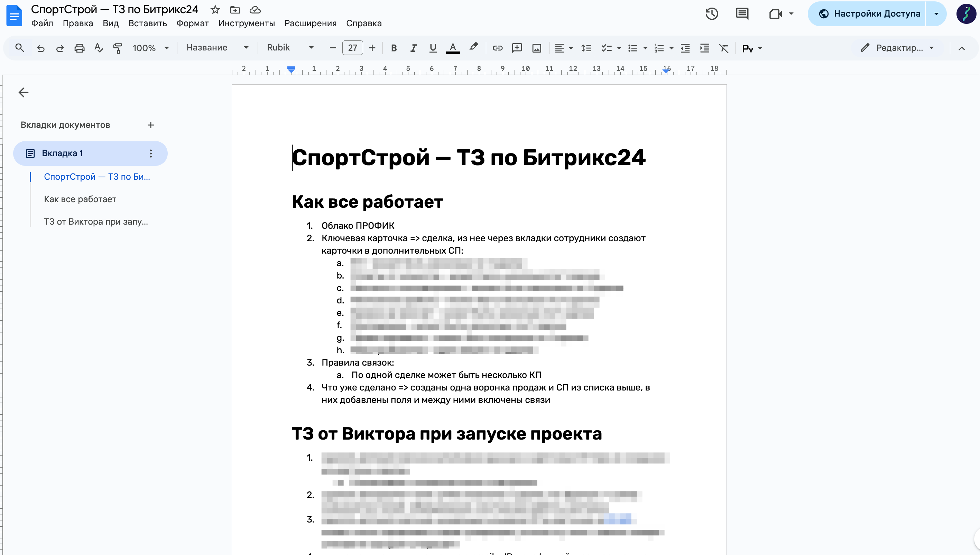
Task: Click the clear formatting icon
Action: (x=723, y=48)
